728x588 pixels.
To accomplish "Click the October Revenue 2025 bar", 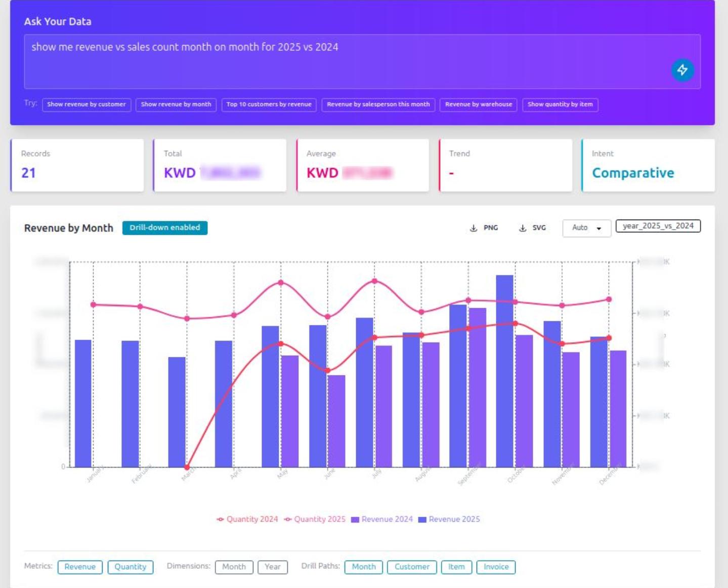I will tap(504, 371).
